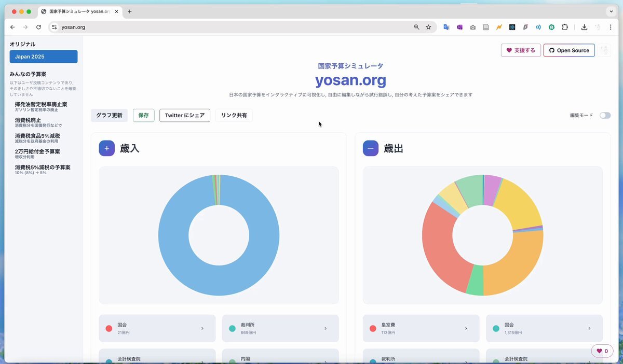The image size is (623, 364).
Task: Open the browser Downloads icon
Action: pos(584,27)
